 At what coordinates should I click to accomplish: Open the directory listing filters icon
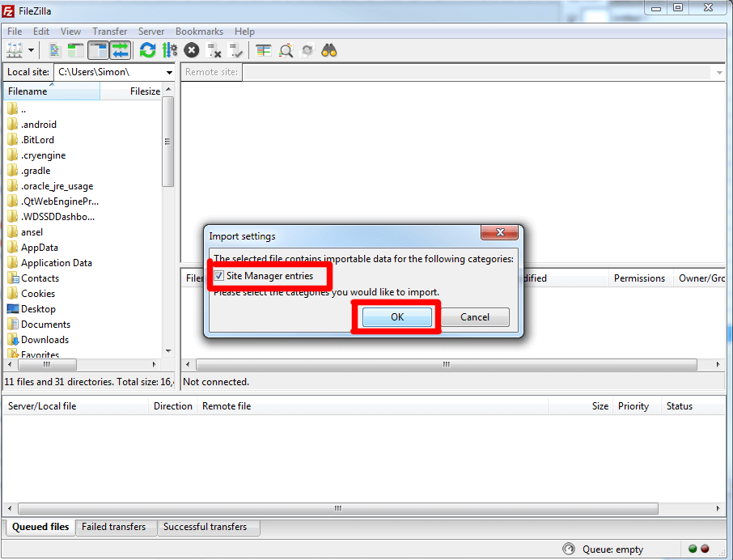[x=264, y=50]
